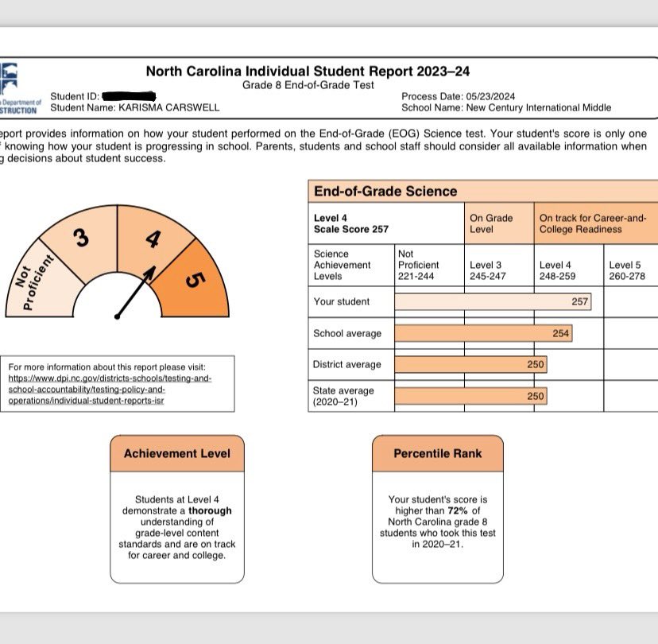Click 'For more information about this report' text
This screenshot has width=658, height=644.
107,367
